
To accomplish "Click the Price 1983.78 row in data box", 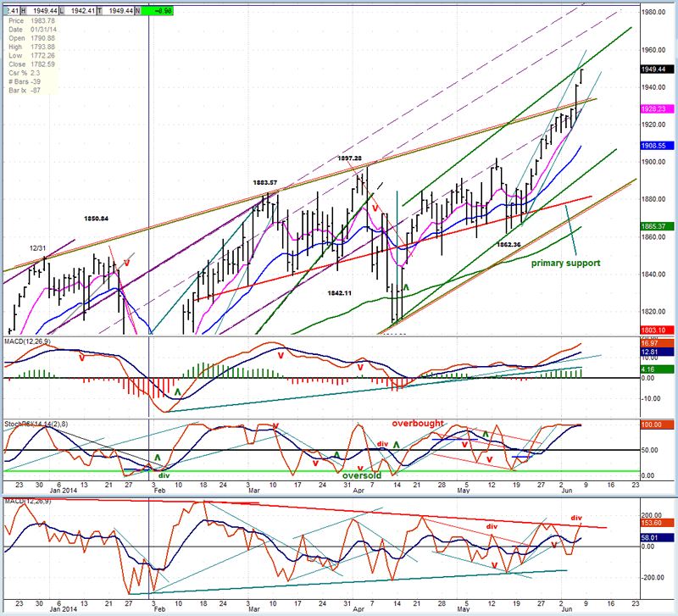I will tap(31, 20).
